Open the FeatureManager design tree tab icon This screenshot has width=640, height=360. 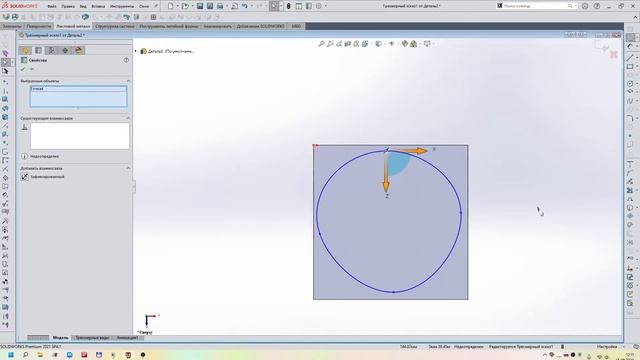(x=25, y=50)
